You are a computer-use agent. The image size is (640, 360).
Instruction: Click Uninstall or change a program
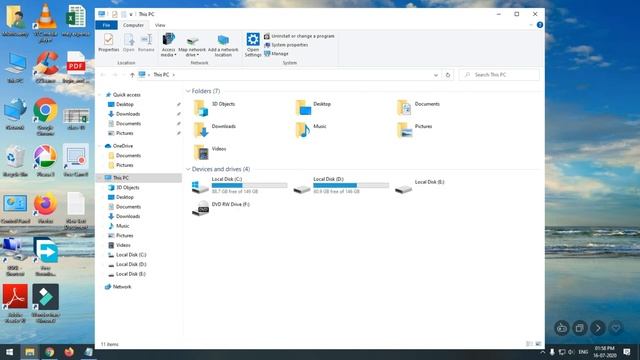point(299,36)
